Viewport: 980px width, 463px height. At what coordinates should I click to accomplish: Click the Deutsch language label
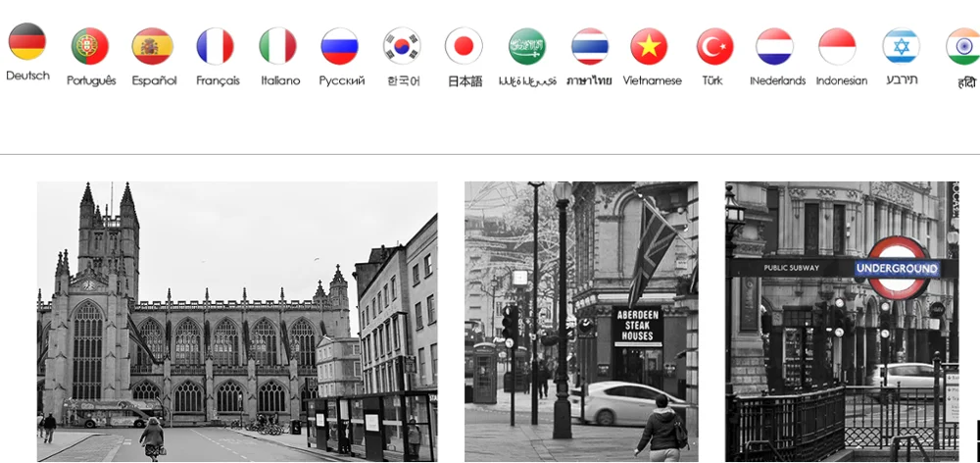coord(27,76)
